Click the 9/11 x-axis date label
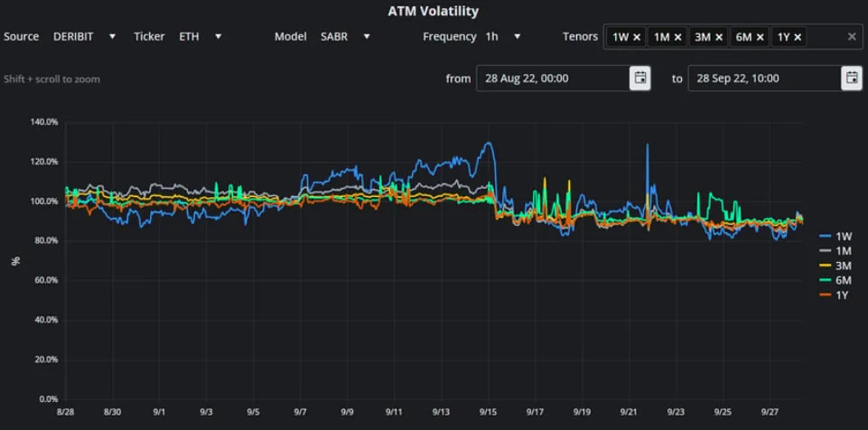868x430 pixels. coord(394,412)
